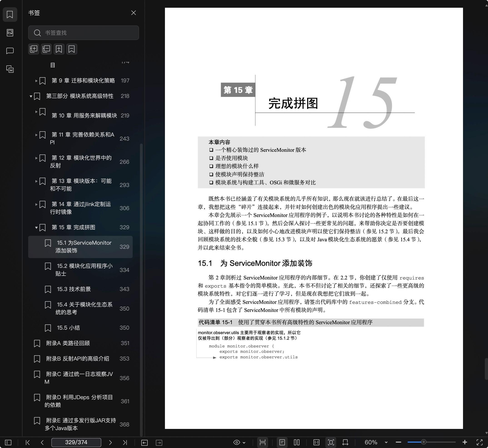Expand all bookmarks button
The width and height of the screenshot is (488, 448).
coord(34,49)
